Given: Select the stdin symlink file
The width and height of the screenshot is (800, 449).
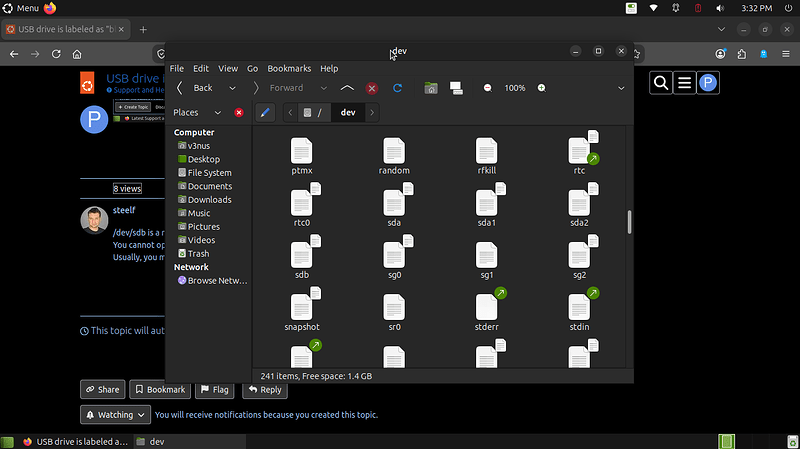Looking at the screenshot, I should [x=580, y=309].
